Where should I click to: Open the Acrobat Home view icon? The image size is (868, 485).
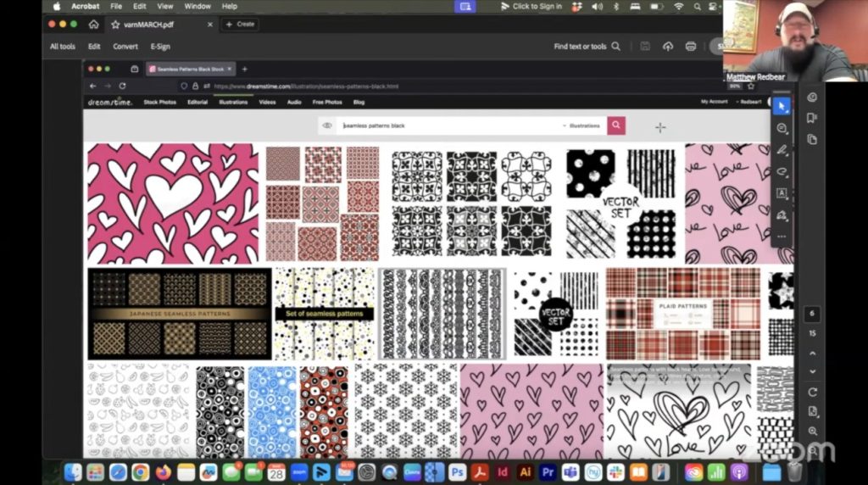point(93,25)
